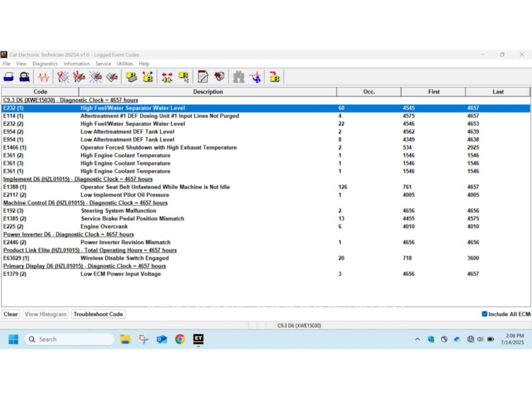Click the Print toolbar icon
Screen dimensions: 532x399
pyautogui.click(x=8, y=77)
